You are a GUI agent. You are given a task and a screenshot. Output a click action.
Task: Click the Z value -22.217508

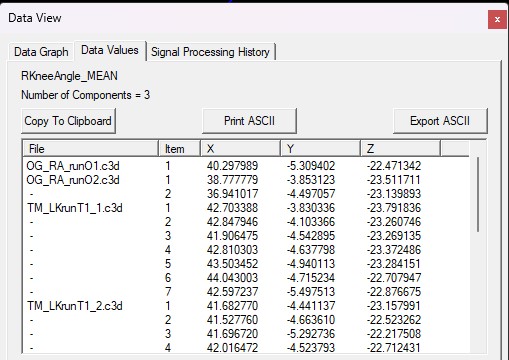click(x=394, y=334)
